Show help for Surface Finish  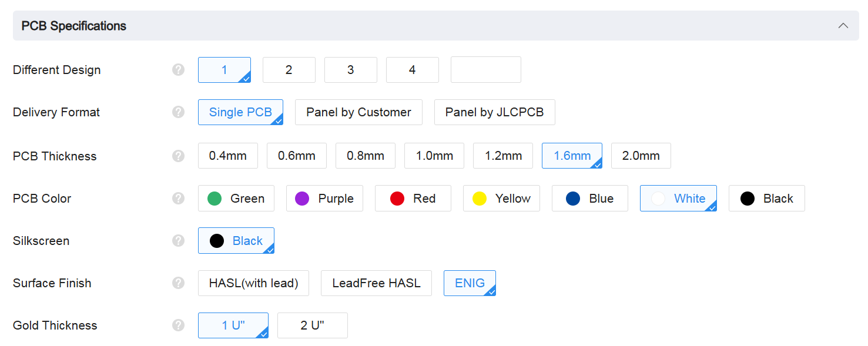tap(179, 283)
